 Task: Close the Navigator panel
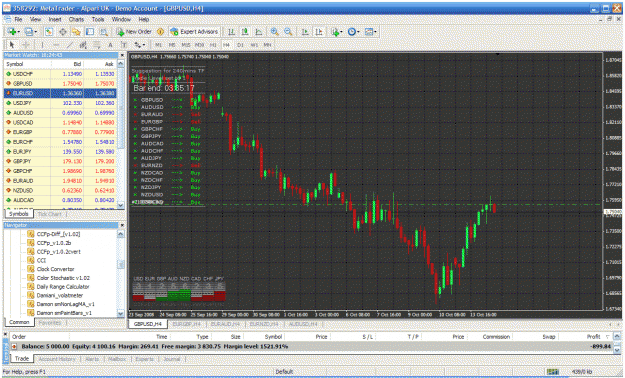(122, 225)
